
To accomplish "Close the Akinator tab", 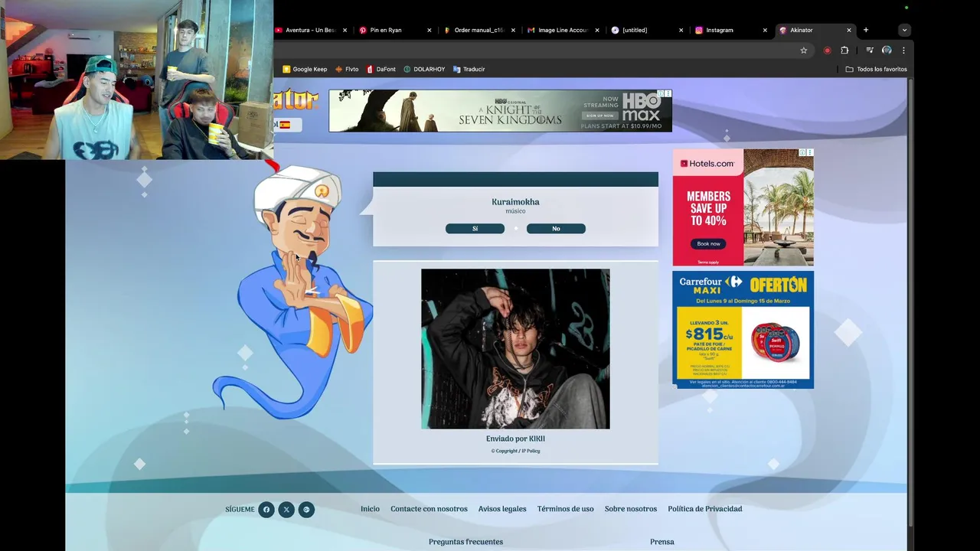I will (848, 30).
